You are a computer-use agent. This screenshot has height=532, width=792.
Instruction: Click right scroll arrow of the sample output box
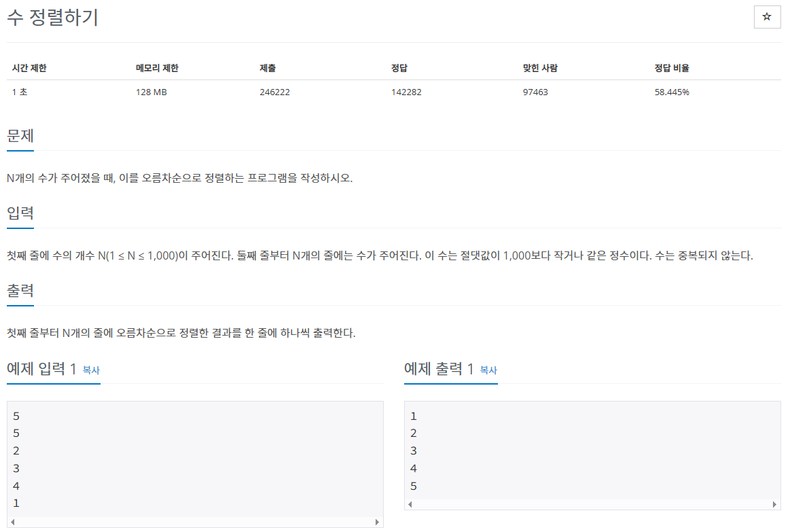coord(774,504)
